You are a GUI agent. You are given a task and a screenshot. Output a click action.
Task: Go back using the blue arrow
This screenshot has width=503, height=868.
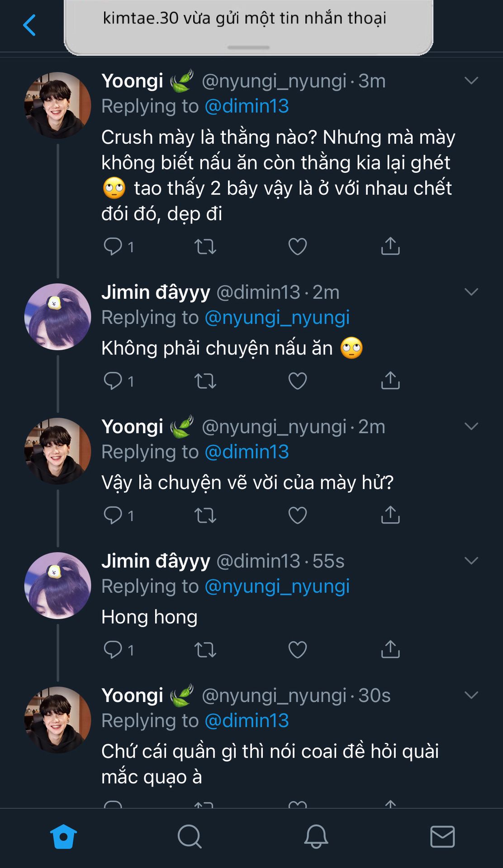[29, 25]
